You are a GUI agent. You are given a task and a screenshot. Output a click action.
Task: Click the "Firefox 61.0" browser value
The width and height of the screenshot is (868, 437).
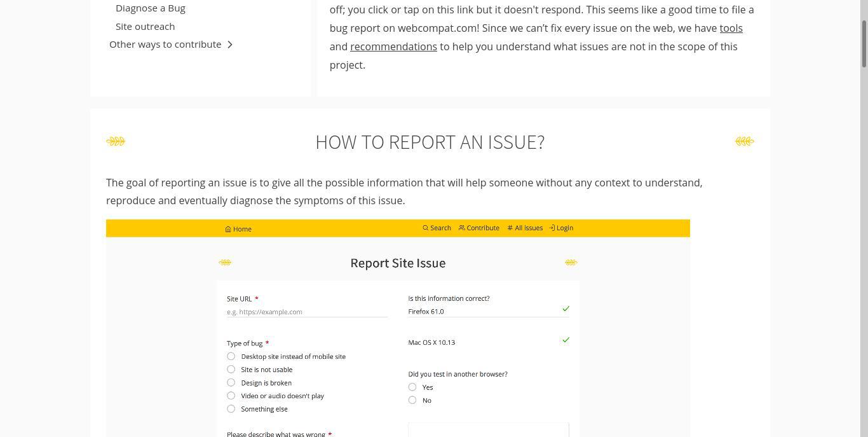click(426, 312)
